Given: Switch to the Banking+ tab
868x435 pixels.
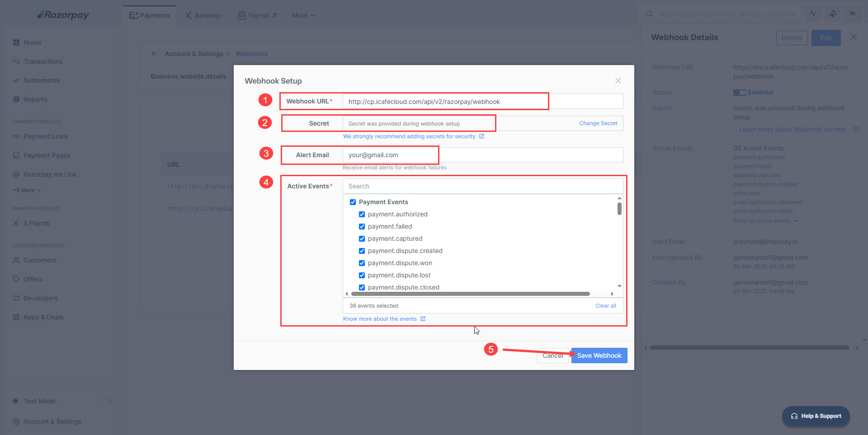Looking at the screenshot, I should [204, 15].
